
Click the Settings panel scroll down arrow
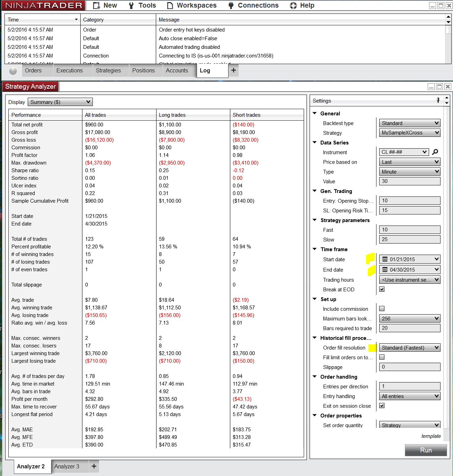[447, 103]
